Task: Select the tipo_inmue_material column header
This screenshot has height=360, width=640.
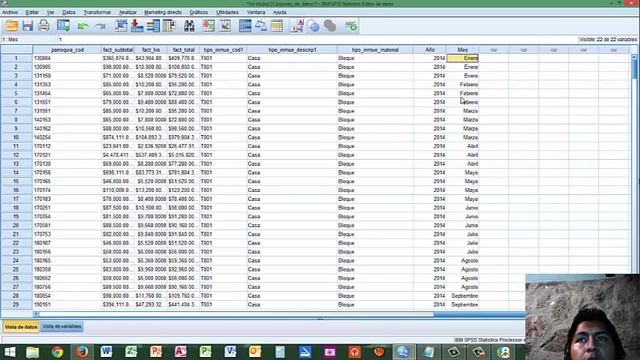Action: tap(375, 50)
